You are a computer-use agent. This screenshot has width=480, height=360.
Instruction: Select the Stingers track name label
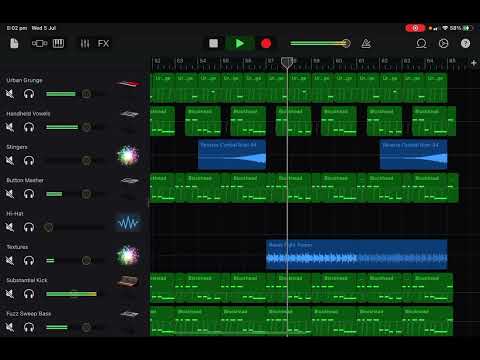tap(17, 147)
